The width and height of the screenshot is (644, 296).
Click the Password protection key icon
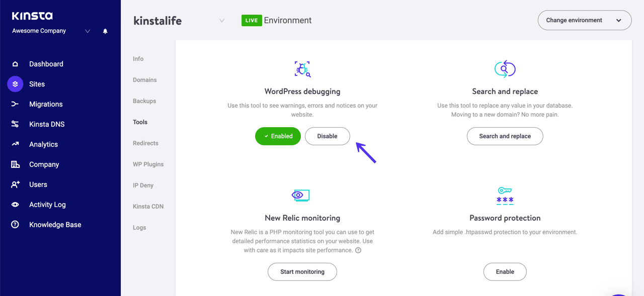point(505,195)
